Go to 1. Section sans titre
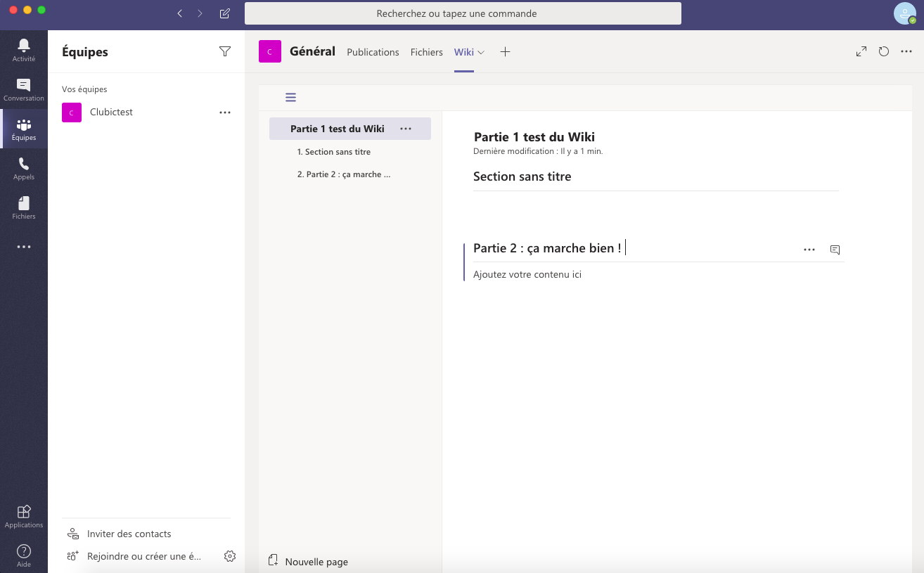The height and width of the screenshot is (573, 924). (334, 152)
